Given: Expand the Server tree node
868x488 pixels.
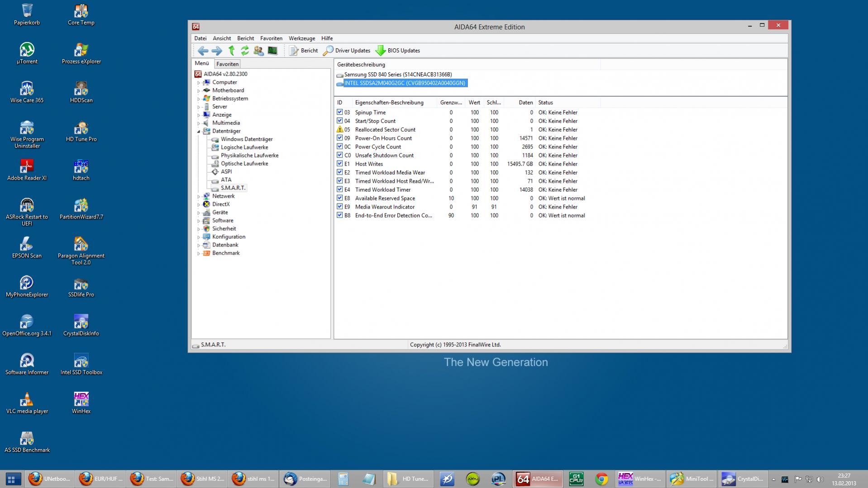Looking at the screenshot, I should [x=198, y=107].
